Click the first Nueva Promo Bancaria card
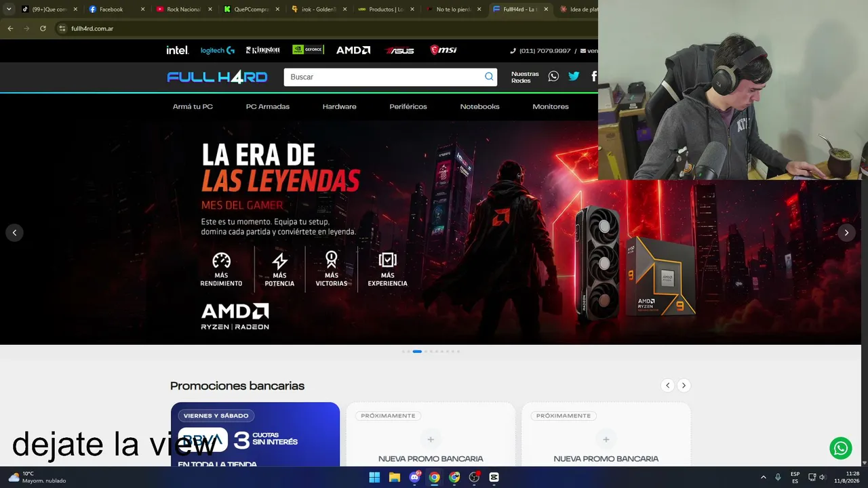The image size is (868, 488). (431, 434)
